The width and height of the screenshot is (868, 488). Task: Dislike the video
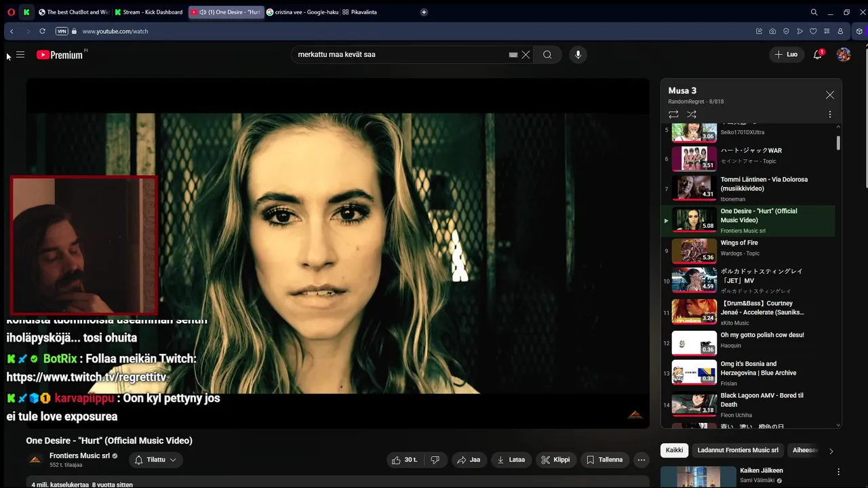coord(435,460)
